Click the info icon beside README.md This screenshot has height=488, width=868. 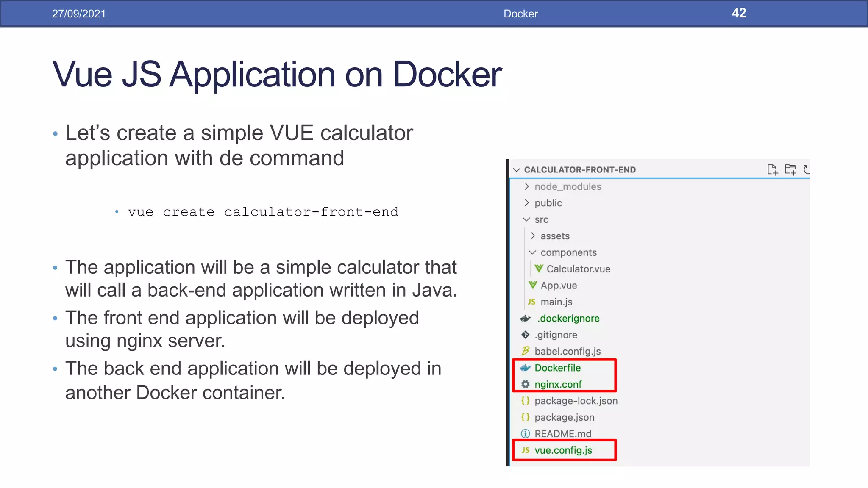click(x=526, y=434)
